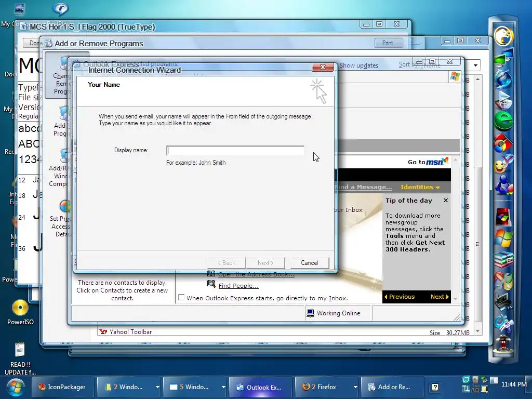
Task: Click the Windows flag logo in Outlook Express toolbar
Action: click(455, 76)
